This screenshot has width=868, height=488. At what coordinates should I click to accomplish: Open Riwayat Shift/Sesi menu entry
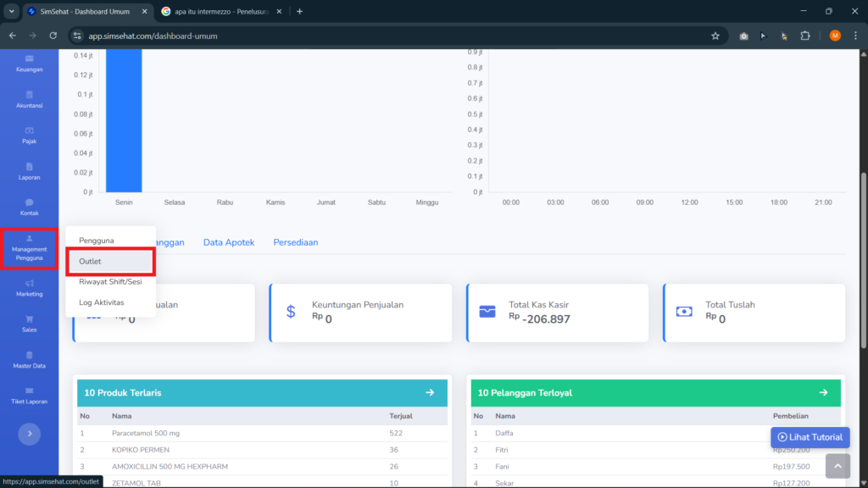pos(111,281)
